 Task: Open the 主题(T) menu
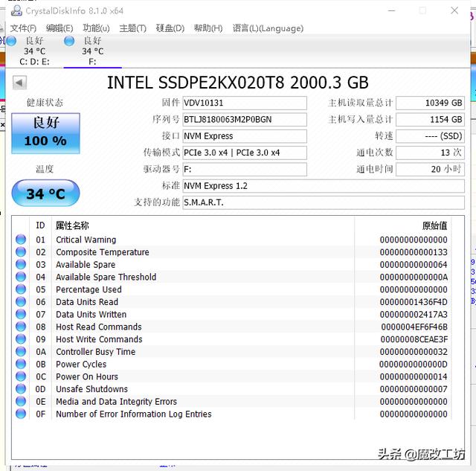(x=132, y=28)
